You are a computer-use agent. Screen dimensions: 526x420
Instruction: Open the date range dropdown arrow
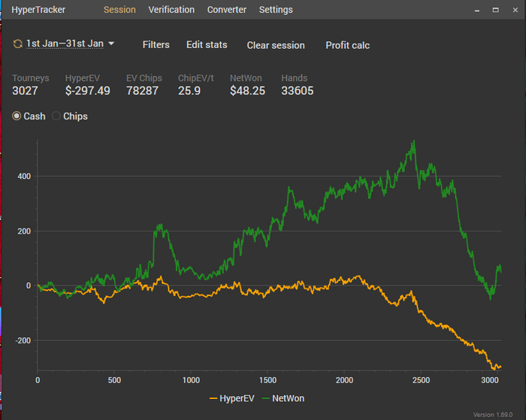click(x=111, y=44)
